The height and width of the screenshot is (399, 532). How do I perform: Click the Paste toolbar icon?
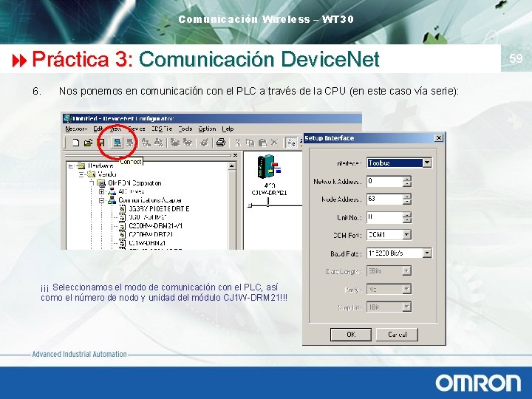(x=262, y=143)
